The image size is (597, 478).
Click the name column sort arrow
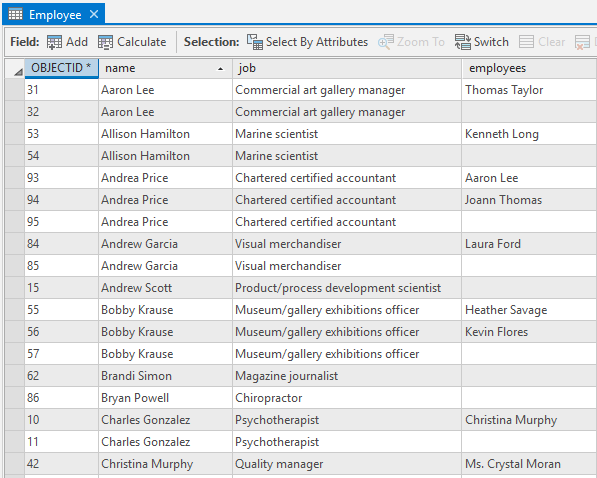tap(220, 69)
